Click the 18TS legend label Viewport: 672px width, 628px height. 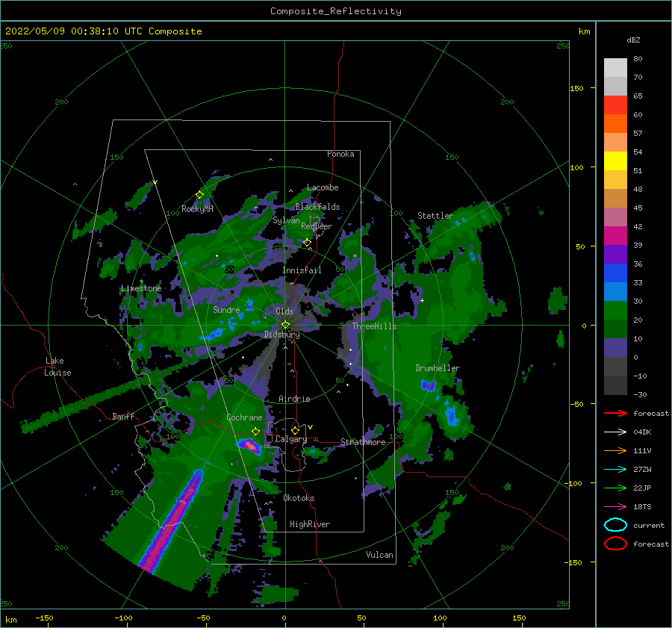[x=642, y=507]
